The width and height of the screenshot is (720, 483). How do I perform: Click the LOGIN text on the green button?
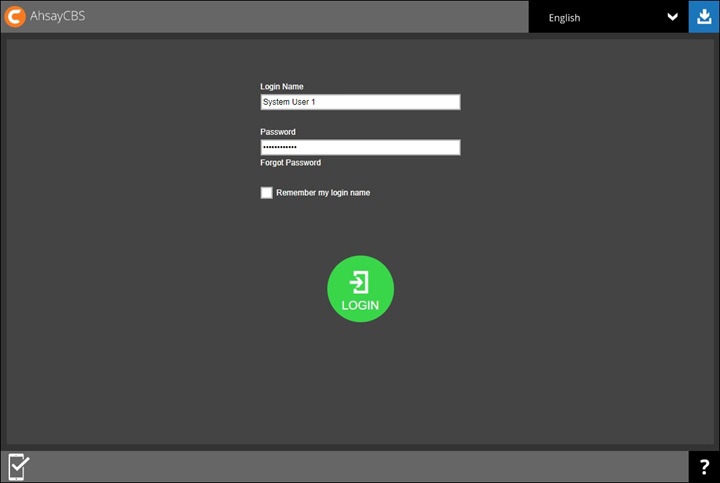[x=360, y=305]
